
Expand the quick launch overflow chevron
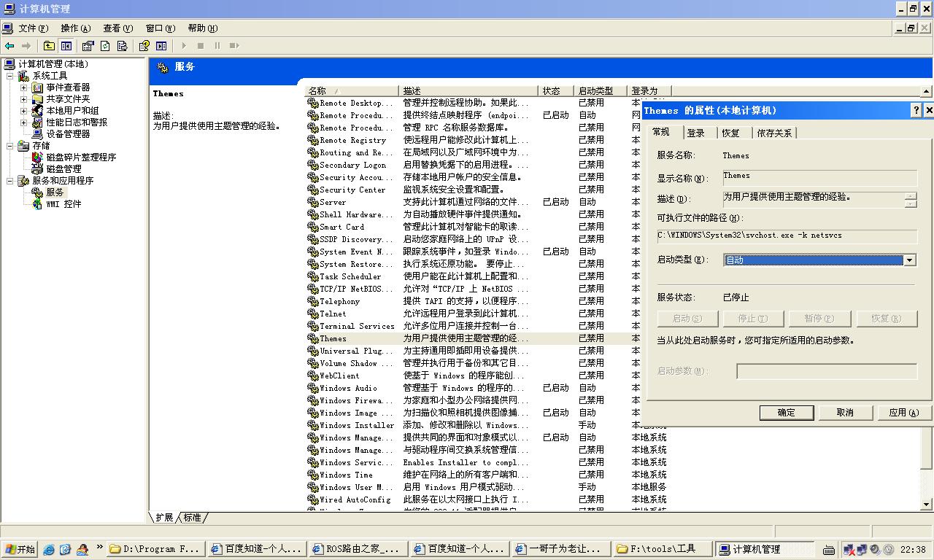pyautogui.click(x=100, y=547)
